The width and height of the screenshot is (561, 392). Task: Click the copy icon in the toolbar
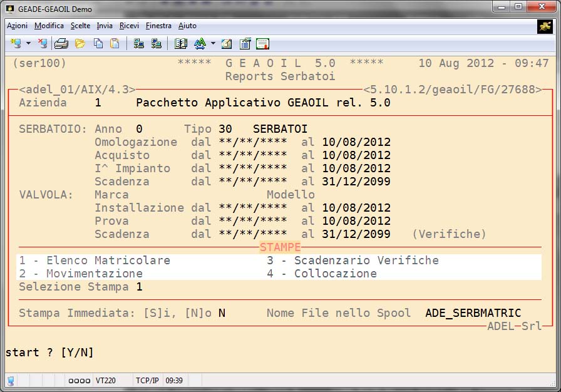[x=98, y=44]
